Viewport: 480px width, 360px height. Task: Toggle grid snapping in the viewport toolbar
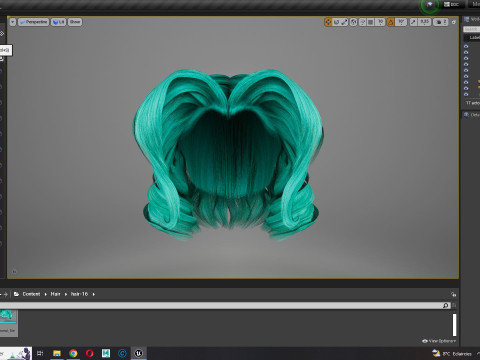[x=370, y=22]
